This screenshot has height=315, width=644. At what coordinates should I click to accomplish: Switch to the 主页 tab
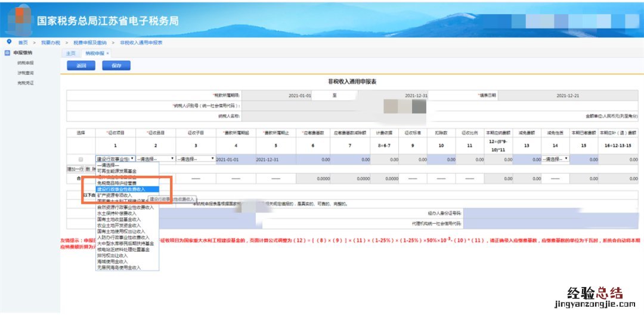coord(71,54)
